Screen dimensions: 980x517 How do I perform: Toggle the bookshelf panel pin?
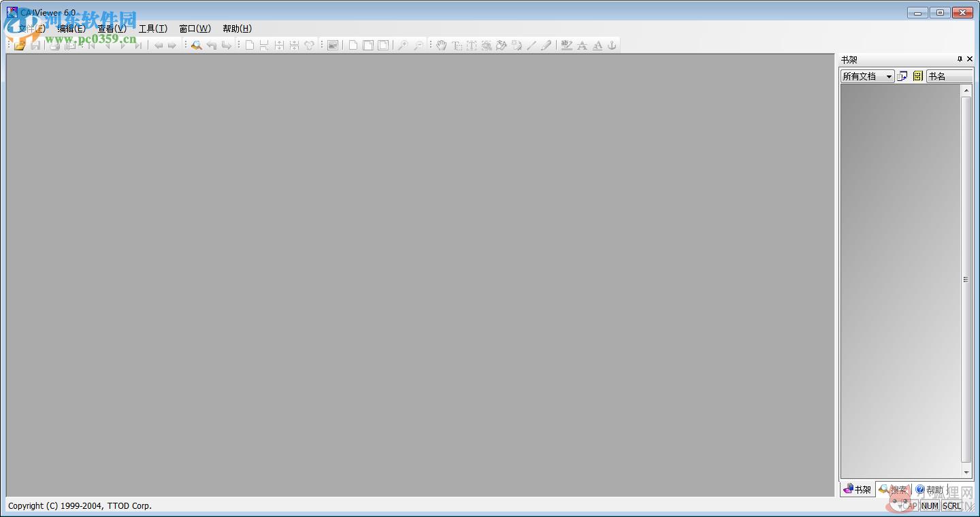[x=960, y=59]
